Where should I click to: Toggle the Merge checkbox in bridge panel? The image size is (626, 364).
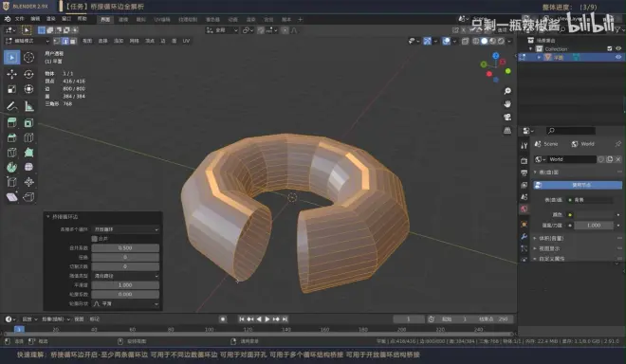pos(94,239)
